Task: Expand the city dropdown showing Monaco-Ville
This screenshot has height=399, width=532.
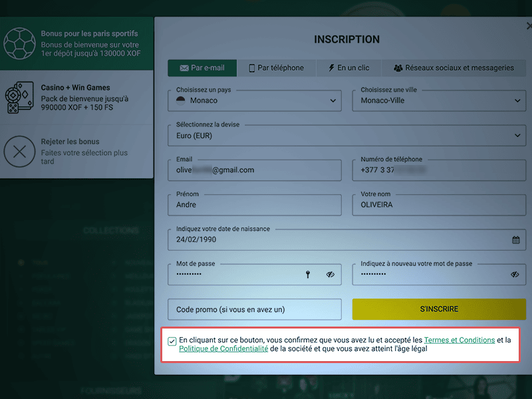Action: [x=439, y=100]
